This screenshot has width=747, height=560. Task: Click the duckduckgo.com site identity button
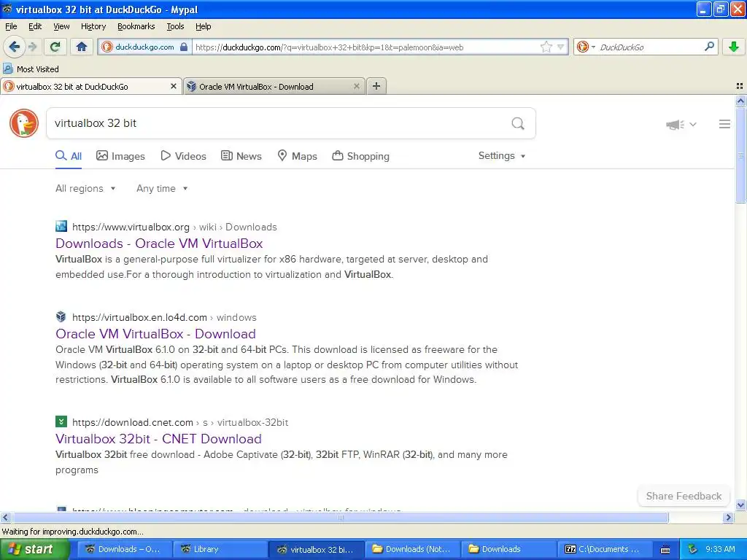click(x=144, y=47)
